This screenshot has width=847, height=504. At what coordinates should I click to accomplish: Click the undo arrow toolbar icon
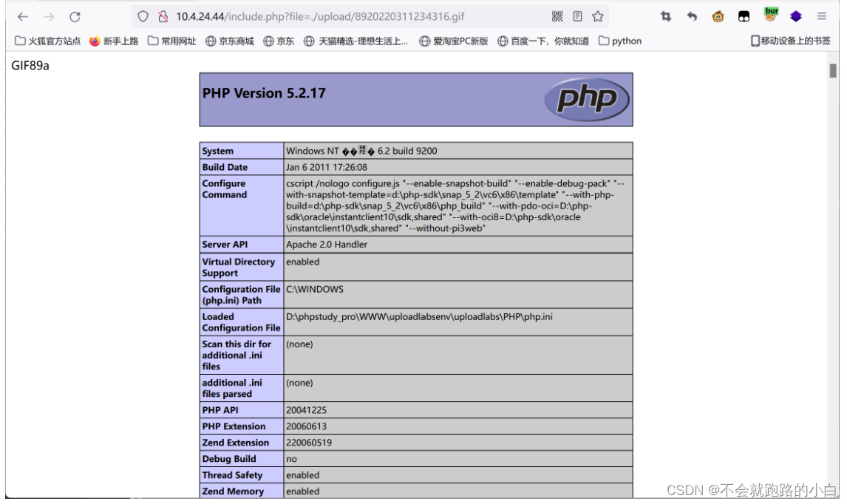(692, 17)
